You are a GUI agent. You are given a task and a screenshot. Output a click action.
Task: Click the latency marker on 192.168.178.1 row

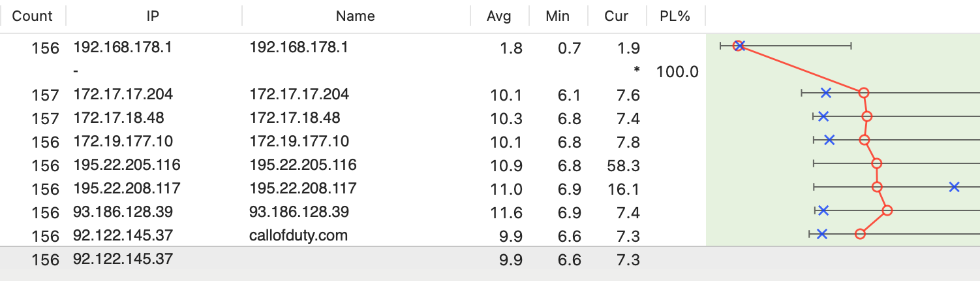point(738,46)
